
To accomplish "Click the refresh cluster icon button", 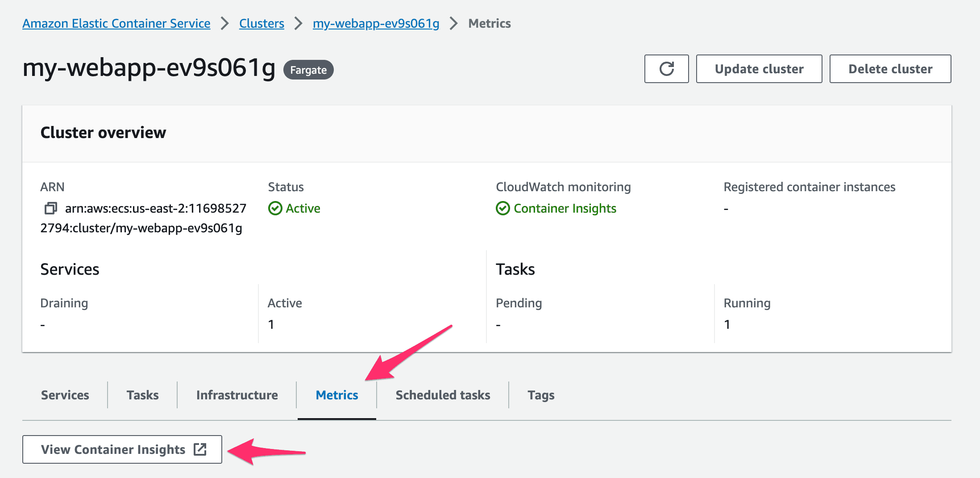I will [666, 69].
